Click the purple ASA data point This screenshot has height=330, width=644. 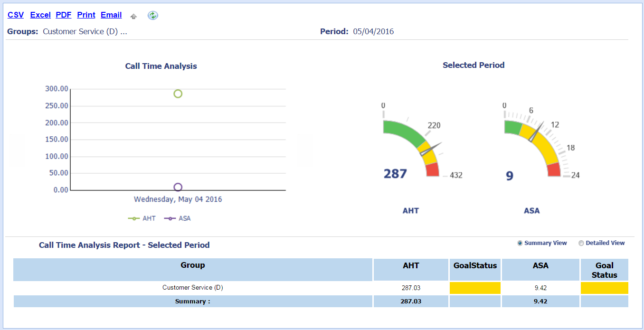coord(178,187)
